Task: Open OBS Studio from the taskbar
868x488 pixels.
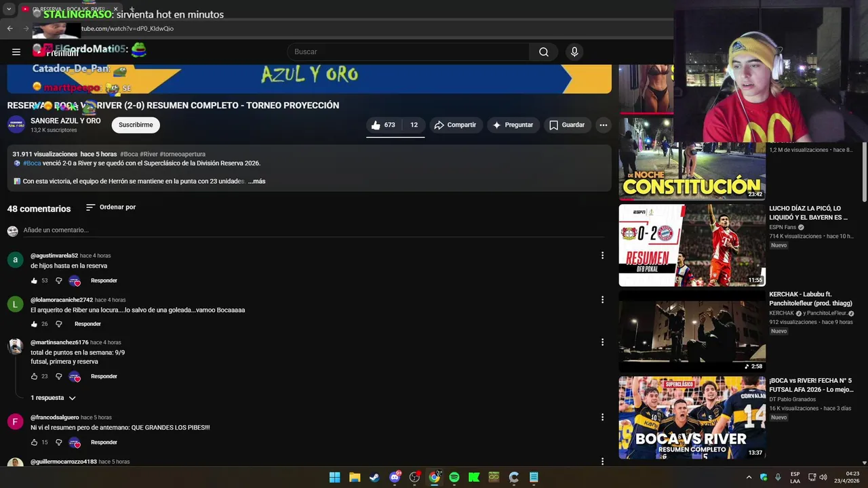Action: point(414,477)
